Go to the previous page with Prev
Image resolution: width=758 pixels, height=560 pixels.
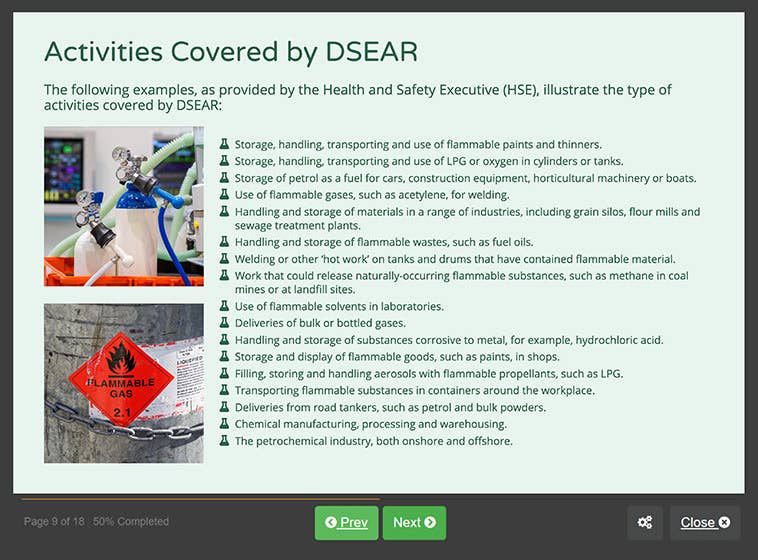tap(346, 523)
